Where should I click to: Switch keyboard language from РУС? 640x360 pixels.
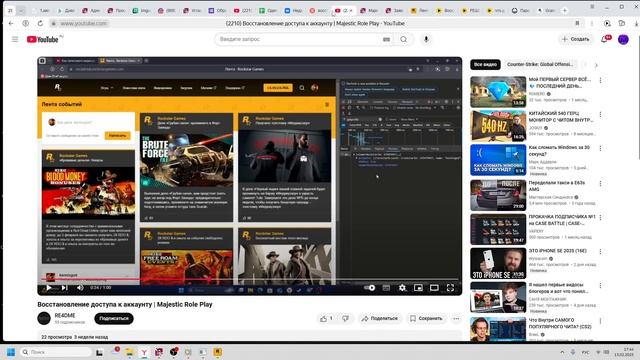coord(585,352)
